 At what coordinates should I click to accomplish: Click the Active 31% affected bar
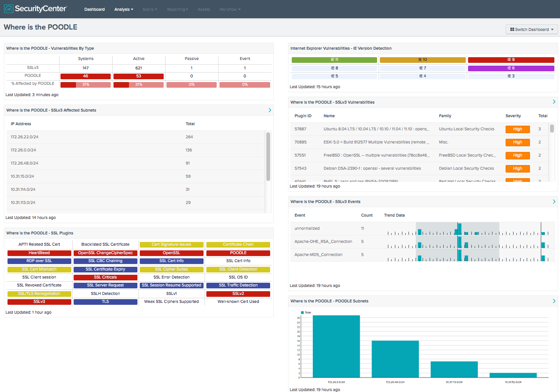click(x=138, y=85)
